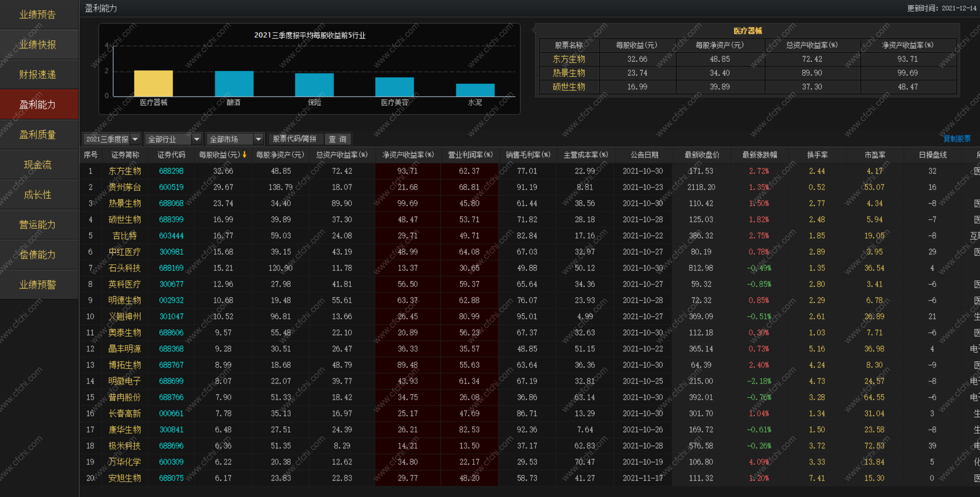Screen dimensions: 980x497
Task: Sort by 净资产收益率(%) column header
Action: tap(408, 155)
